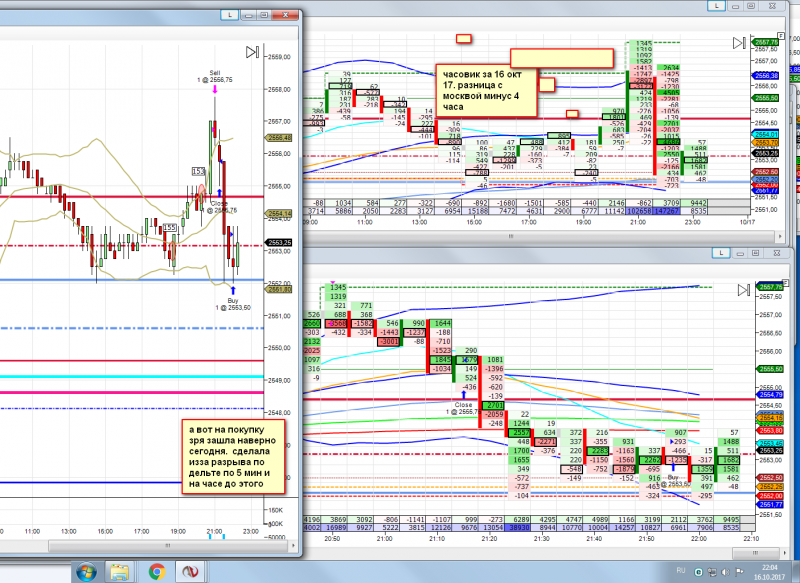Switch to NinjaTrader taskbar button
This screenshot has height=583, width=800.
click(191, 572)
